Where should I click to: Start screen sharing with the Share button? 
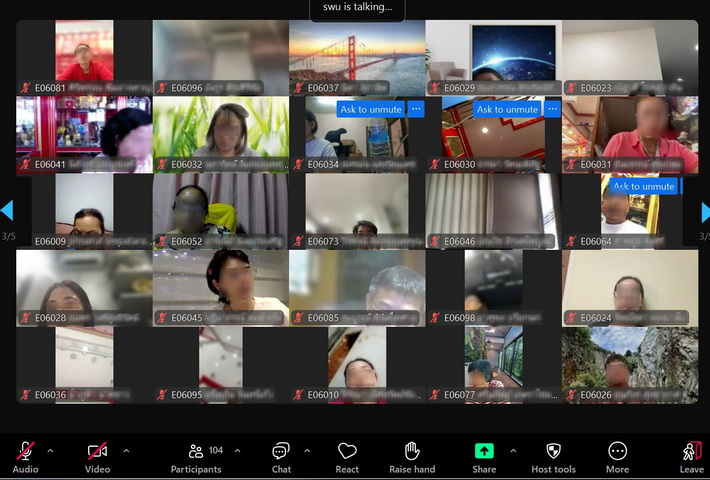point(484,452)
